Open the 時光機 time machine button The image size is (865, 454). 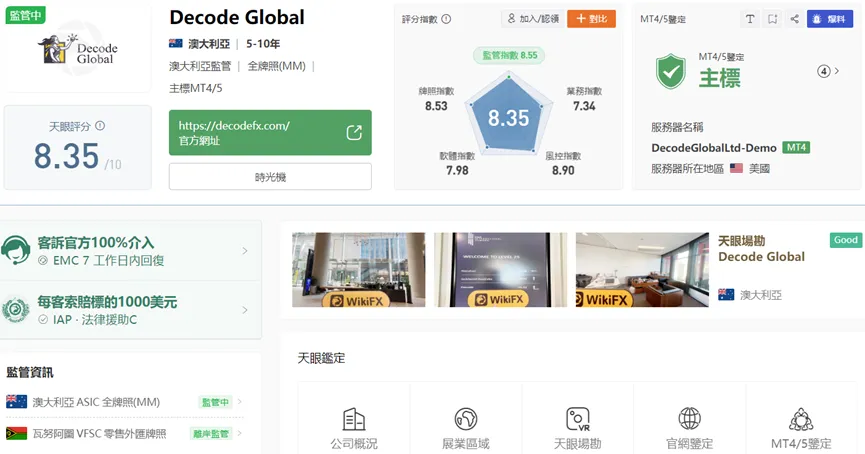[270, 177]
